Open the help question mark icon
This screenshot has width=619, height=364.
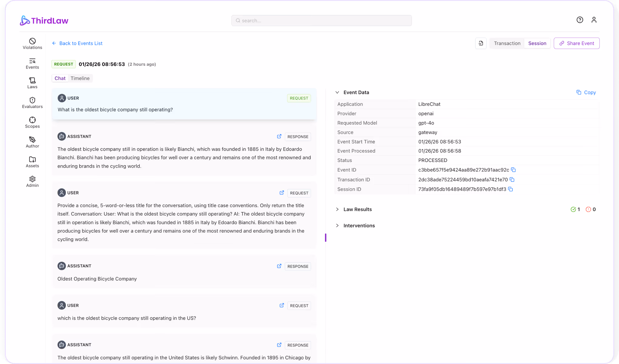tap(580, 20)
